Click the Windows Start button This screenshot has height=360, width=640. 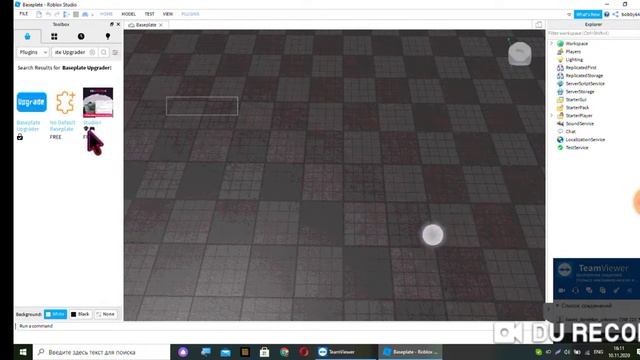click(23, 352)
